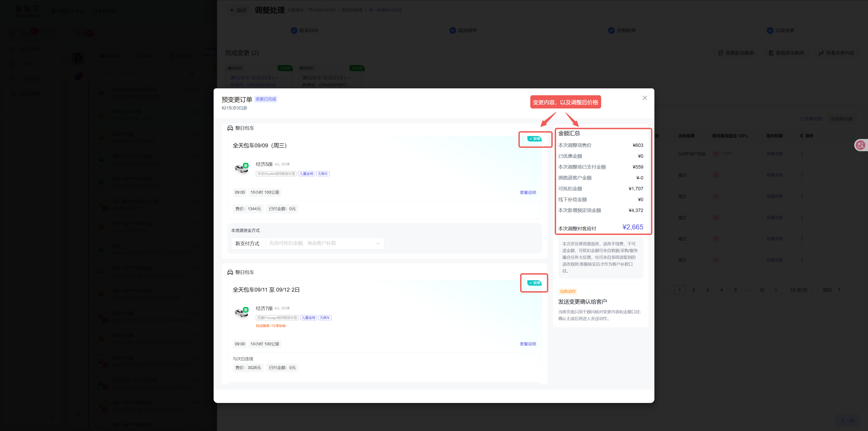Go to page 4 in pagination
The image size is (868, 431).
coord(722,290)
